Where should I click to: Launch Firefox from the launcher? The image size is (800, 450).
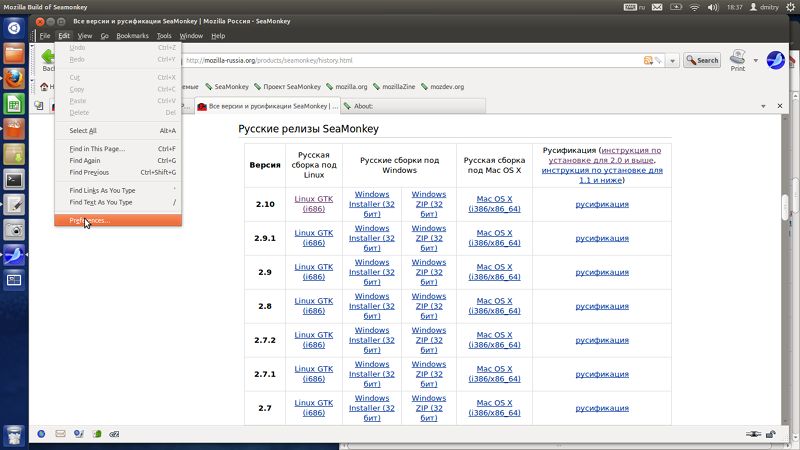pyautogui.click(x=14, y=79)
